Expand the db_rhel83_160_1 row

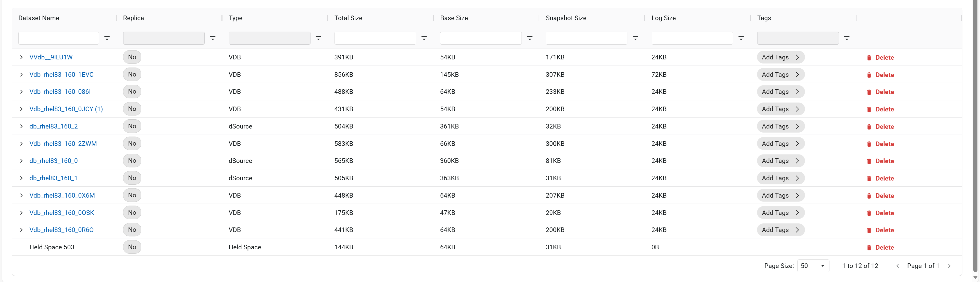21,178
